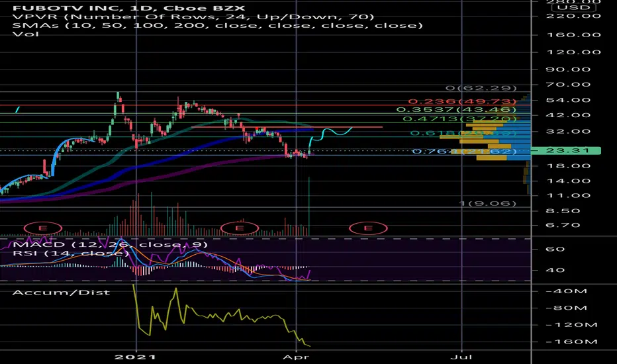Select Fibonacci level 0.764(21.62) label
This screenshot has height=364, width=617.
coord(464,151)
